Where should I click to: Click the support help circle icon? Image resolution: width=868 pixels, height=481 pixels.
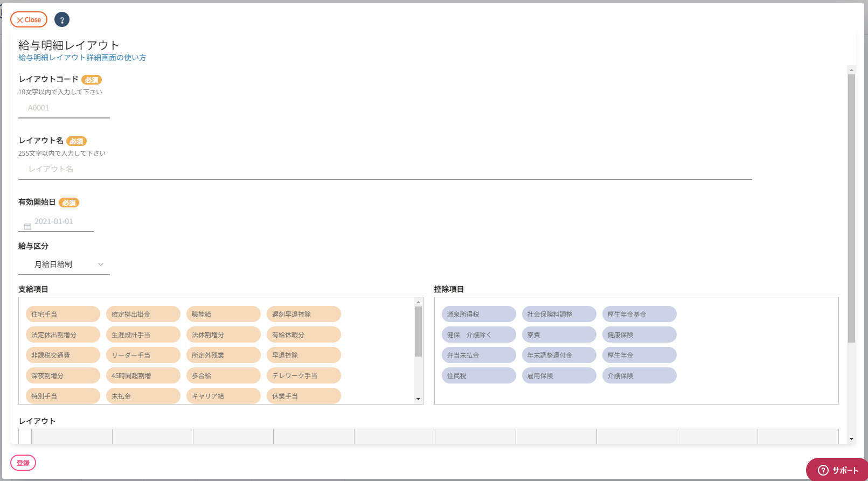823,470
